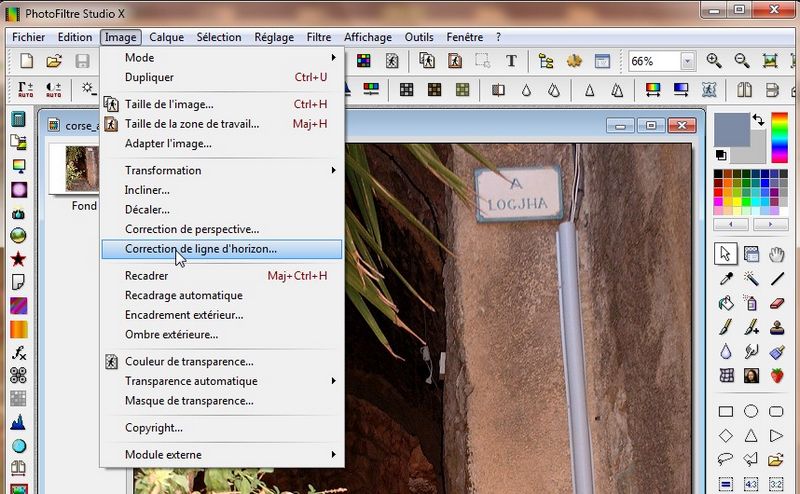Select the Pipette eyedropper tool
The height and width of the screenshot is (494, 800).
tap(726, 279)
